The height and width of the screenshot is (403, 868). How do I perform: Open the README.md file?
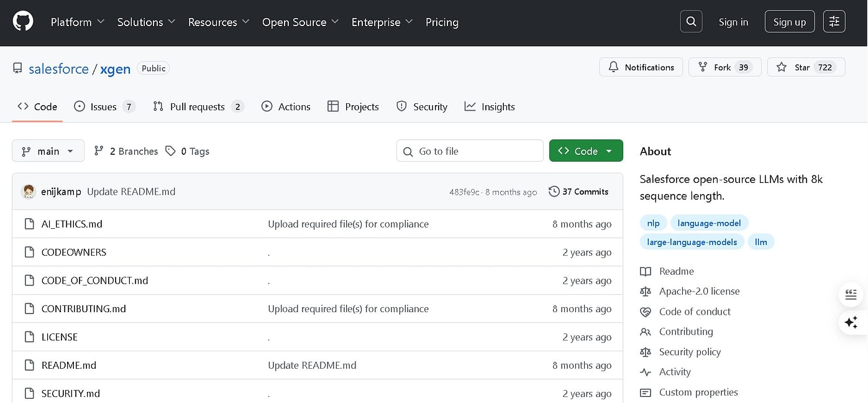click(x=68, y=365)
